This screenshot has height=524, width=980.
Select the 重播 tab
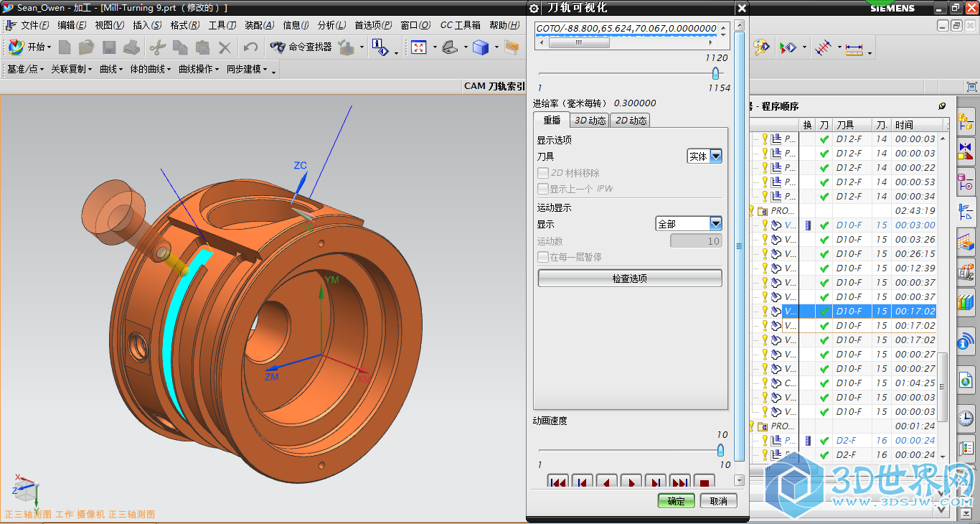[x=552, y=120]
